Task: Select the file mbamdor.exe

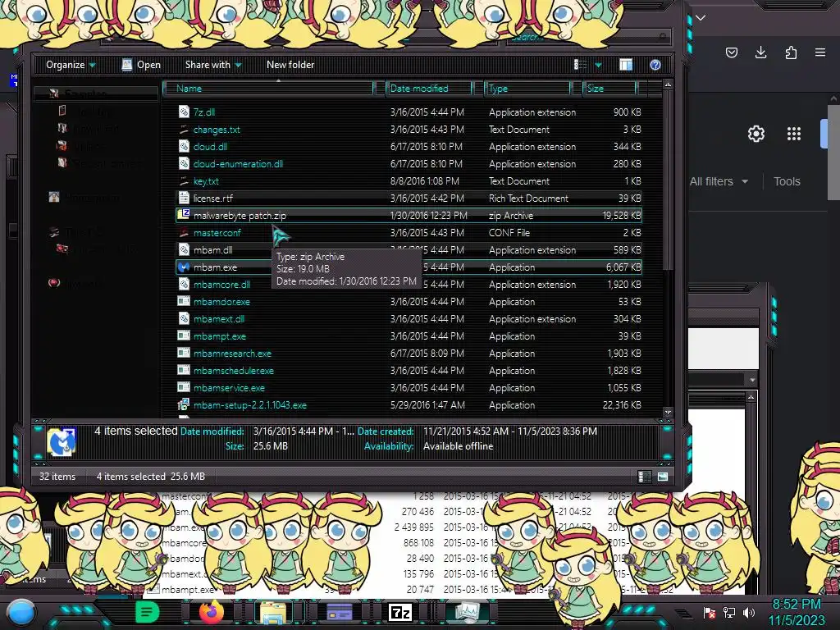Action: 221,302
